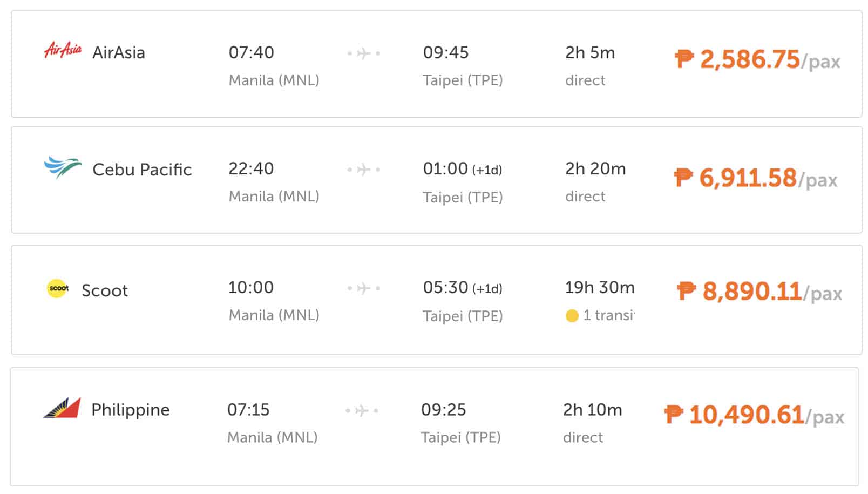Click the plane icon in the Philippine row
Image resolution: width=868 pixels, height=494 pixels.
pos(362,411)
